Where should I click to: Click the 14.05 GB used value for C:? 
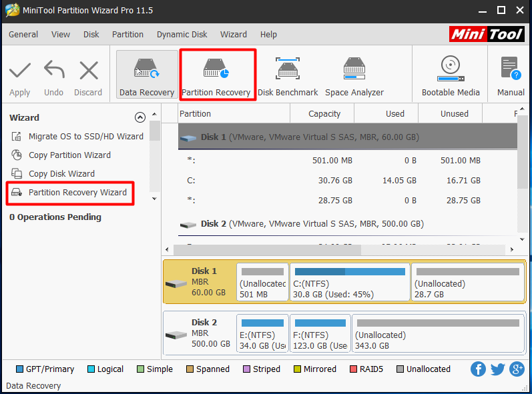[399, 181]
